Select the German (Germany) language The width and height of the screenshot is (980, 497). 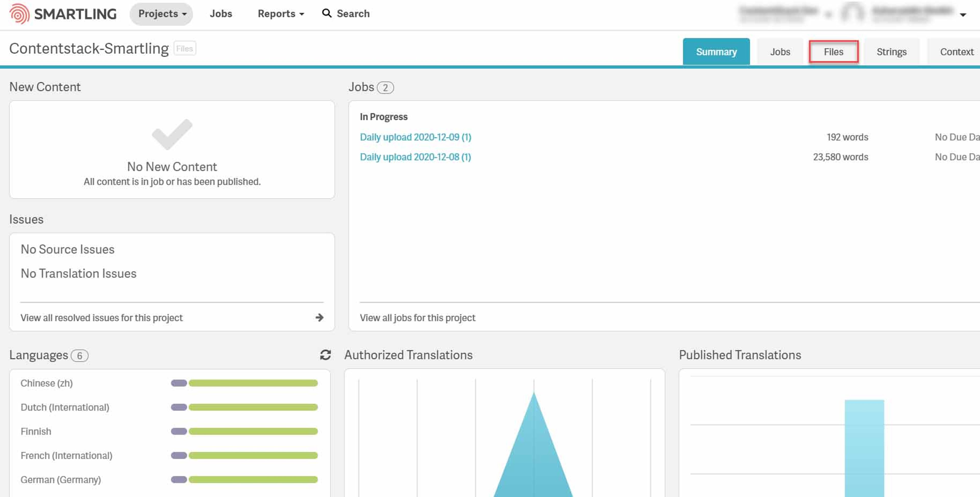pyautogui.click(x=60, y=479)
